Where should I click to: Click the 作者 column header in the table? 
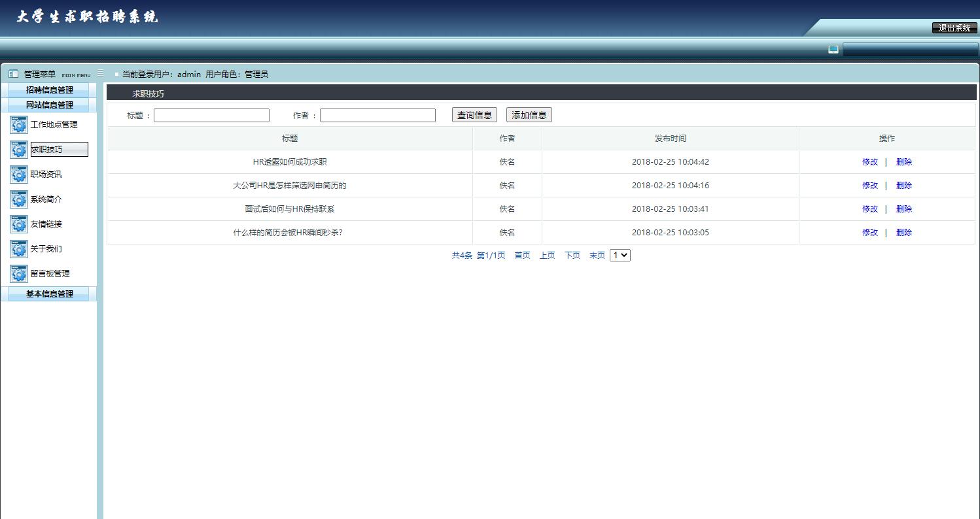point(507,139)
